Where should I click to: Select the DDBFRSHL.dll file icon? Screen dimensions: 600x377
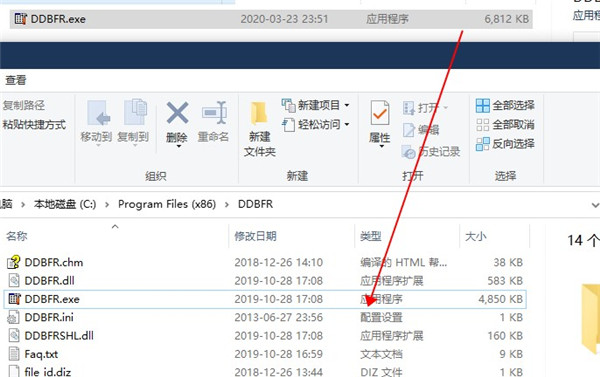pyautogui.click(x=14, y=336)
